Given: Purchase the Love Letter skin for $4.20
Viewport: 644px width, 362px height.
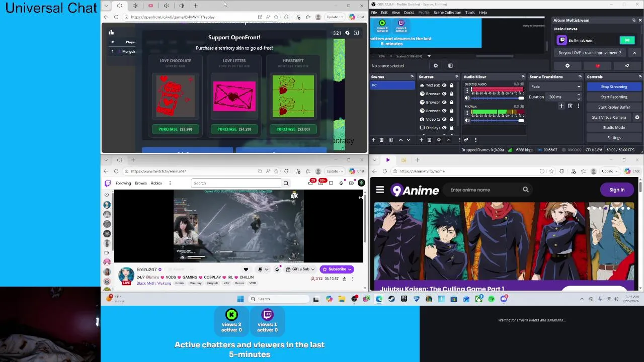Looking at the screenshot, I should coord(234,129).
